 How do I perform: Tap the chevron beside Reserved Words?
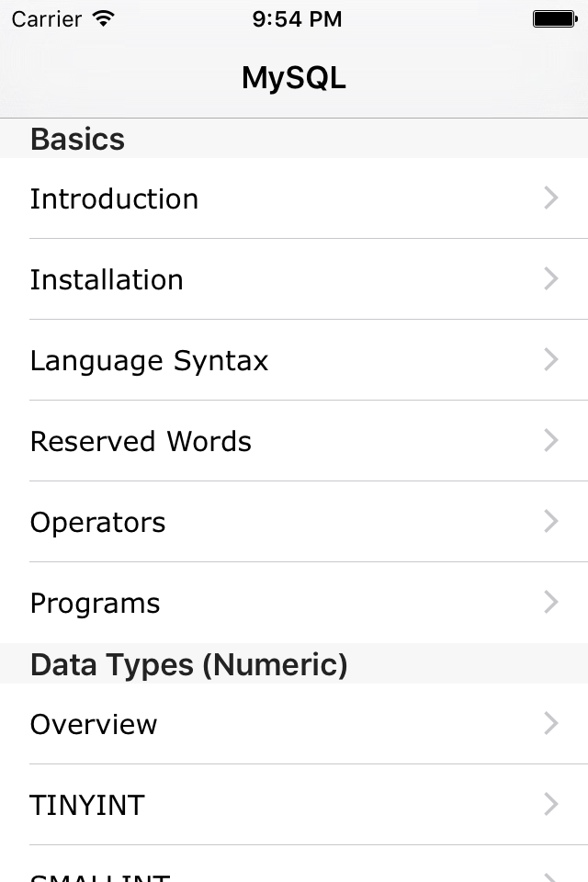(x=550, y=441)
